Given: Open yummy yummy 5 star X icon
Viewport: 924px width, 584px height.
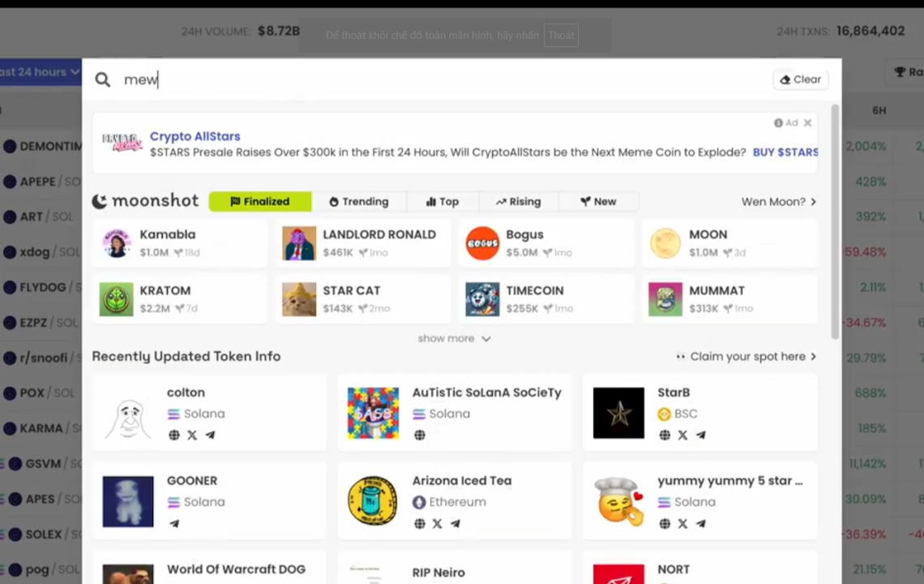Looking at the screenshot, I should click(682, 523).
